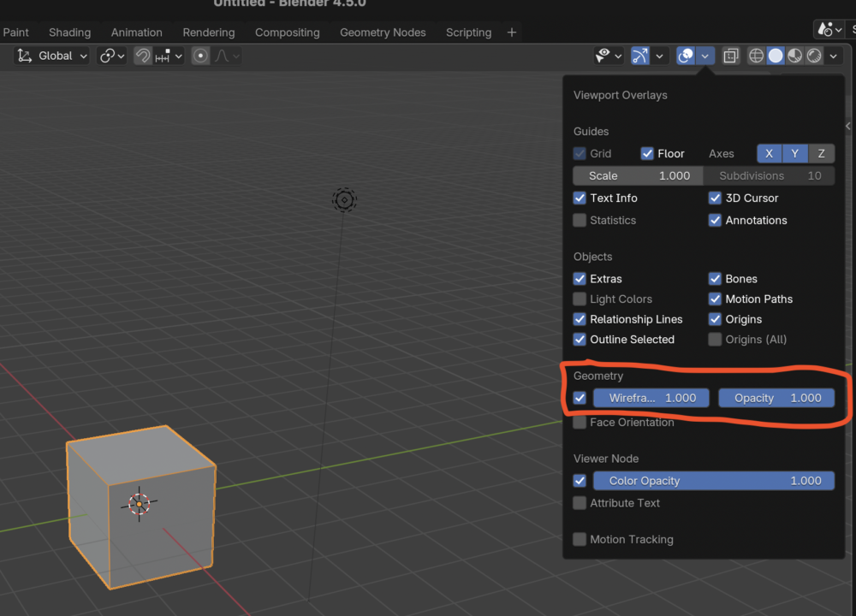856x616 pixels.
Task: Enable the Statistics overlay checkbox
Action: point(580,221)
